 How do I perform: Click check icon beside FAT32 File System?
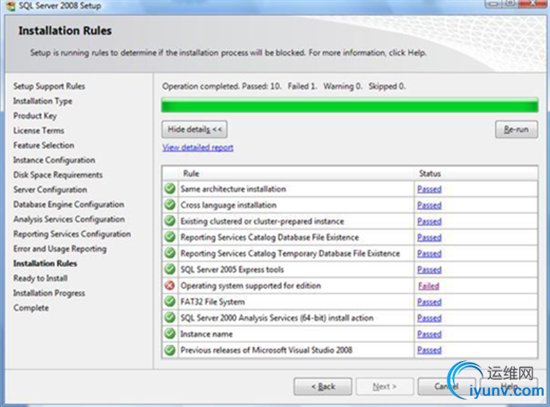[x=170, y=302]
